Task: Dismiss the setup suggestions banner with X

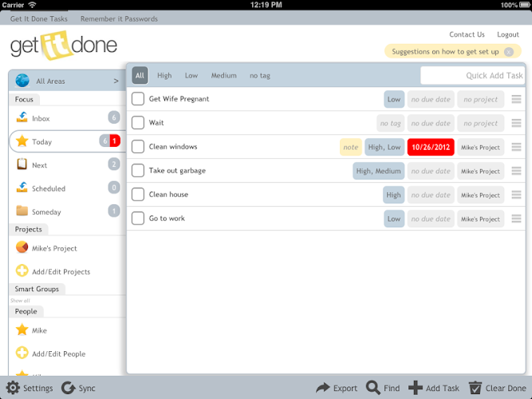Action: 508,52
